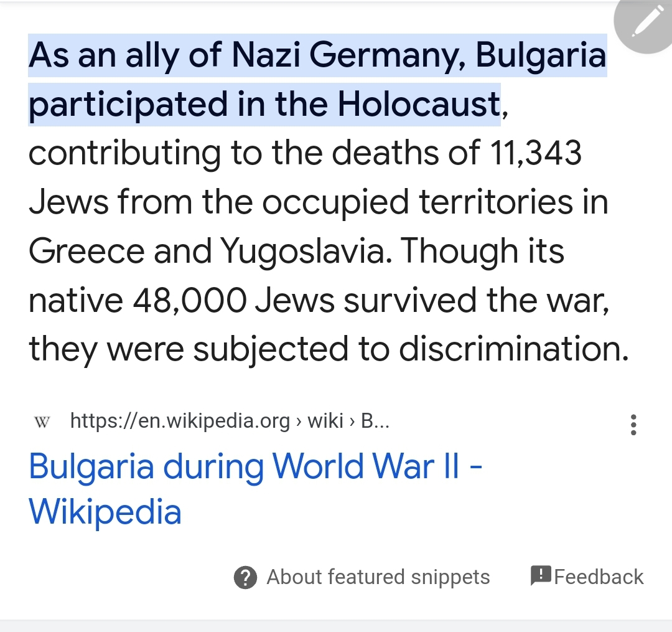
Task: Tap the pencil edit icon
Action: pyautogui.click(x=646, y=22)
